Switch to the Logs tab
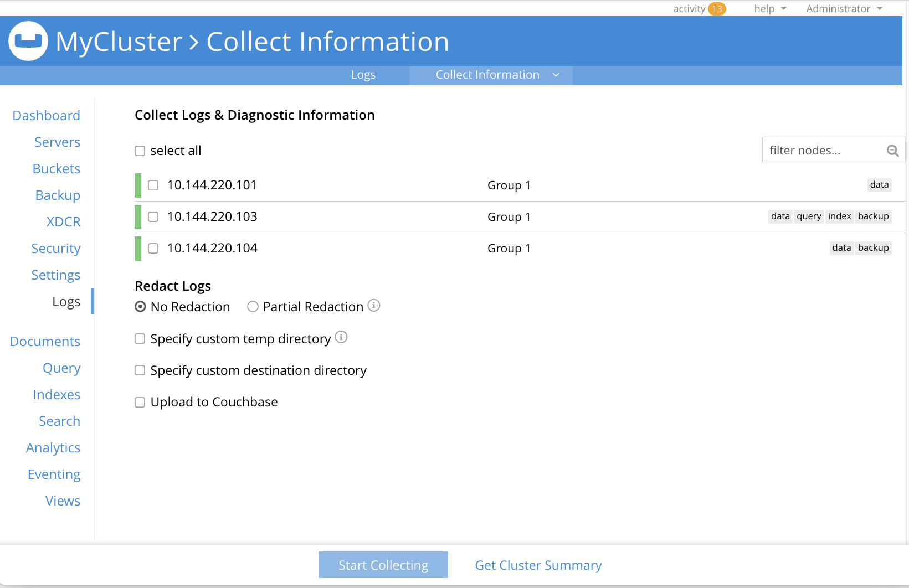Viewport: 909px width, 588px height. pyautogui.click(x=363, y=74)
